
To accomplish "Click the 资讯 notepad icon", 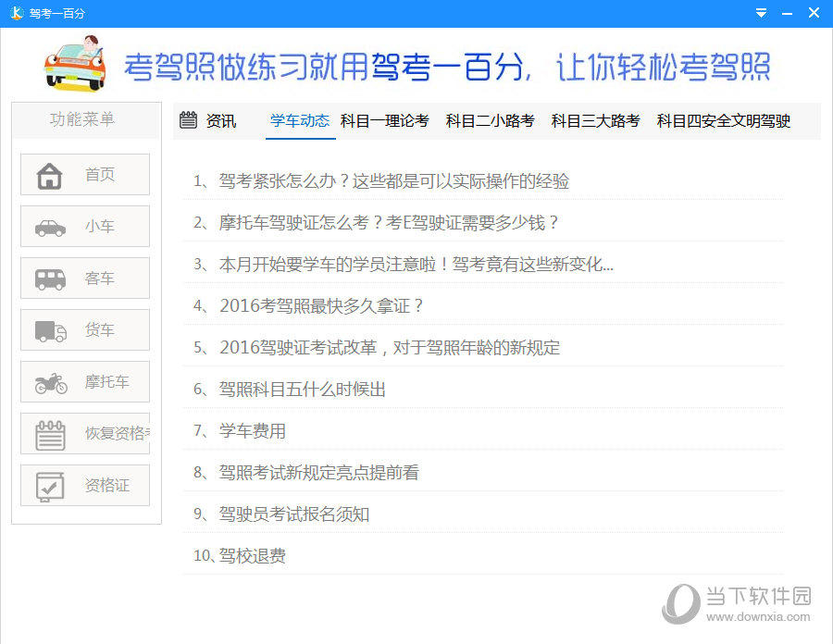I will 188,120.
